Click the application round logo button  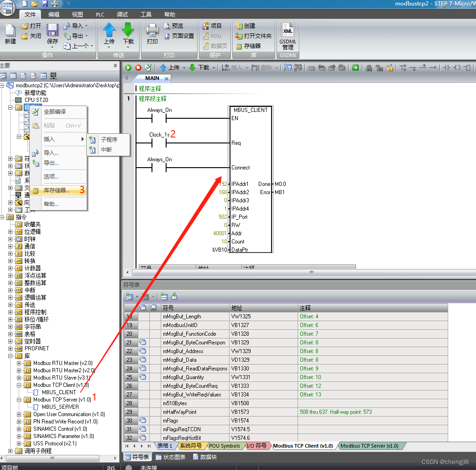(7, 8)
